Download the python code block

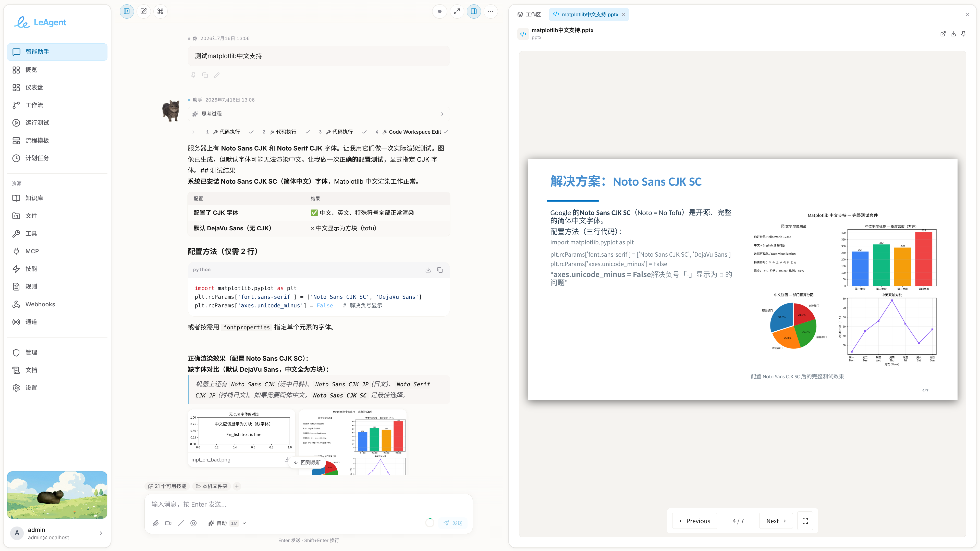[x=428, y=270]
